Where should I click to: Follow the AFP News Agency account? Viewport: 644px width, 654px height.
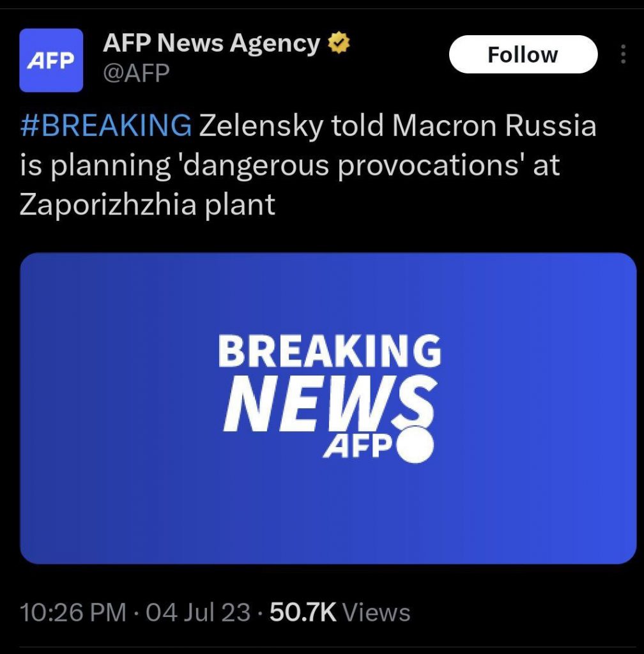coord(523,55)
